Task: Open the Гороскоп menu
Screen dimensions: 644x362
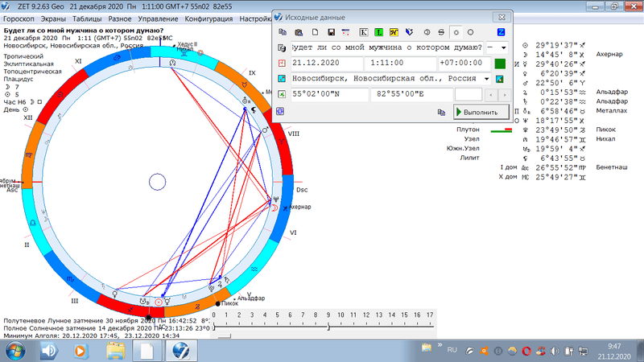Action: point(19,16)
